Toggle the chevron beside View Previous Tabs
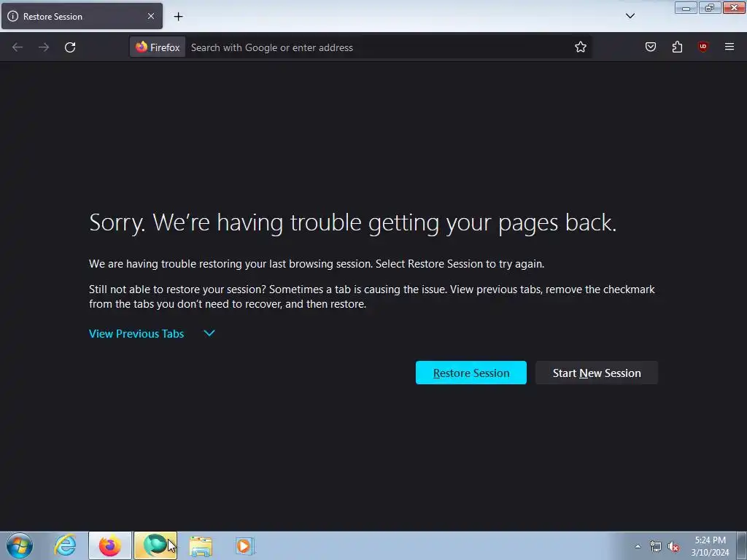Image resolution: width=747 pixels, height=560 pixels. [209, 333]
